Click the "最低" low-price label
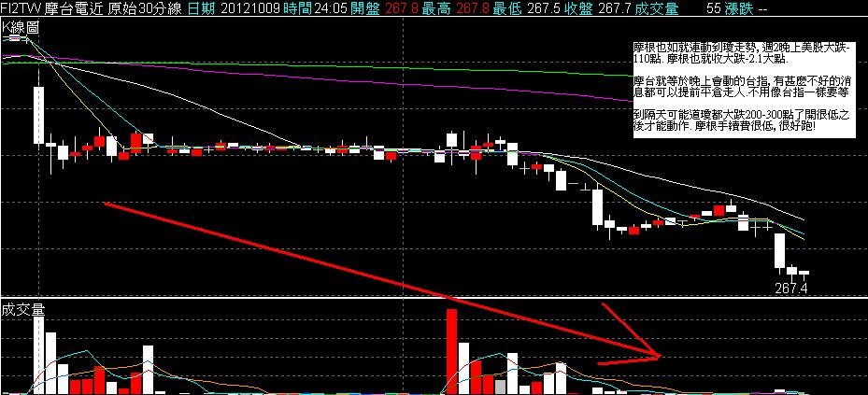 [505, 8]
